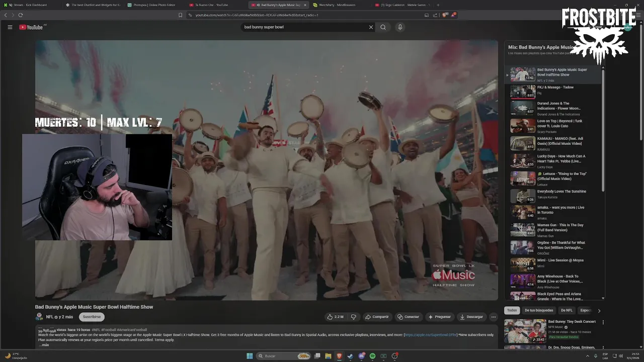Click the browser address bar URL
The height and width of the screenshot is (362, 644).
click(x=257, y=15)
